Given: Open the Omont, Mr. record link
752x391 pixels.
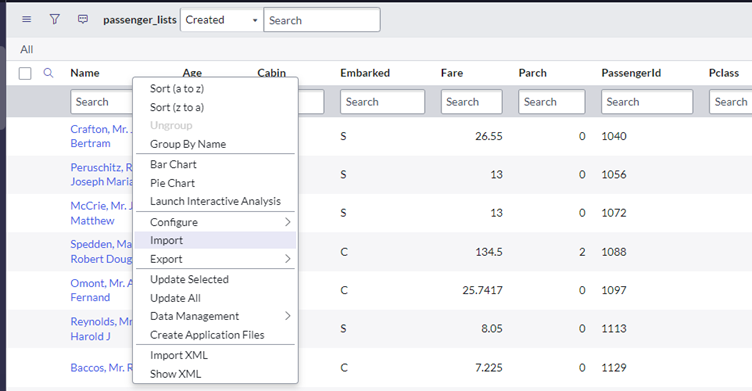Looking at the screenshot, I should 101,290.
